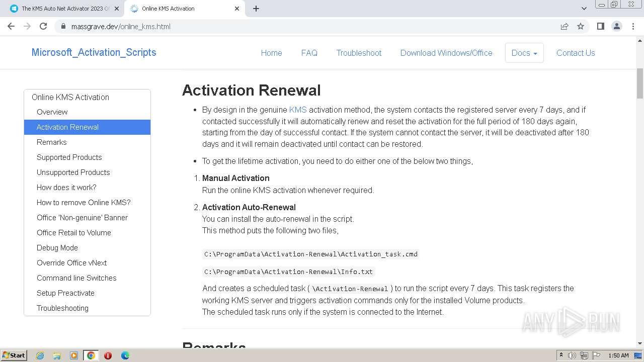This screenshot has width=644, height=362.
Task: Show hidden tray icons arrow
Action: (x=561, y=355)
